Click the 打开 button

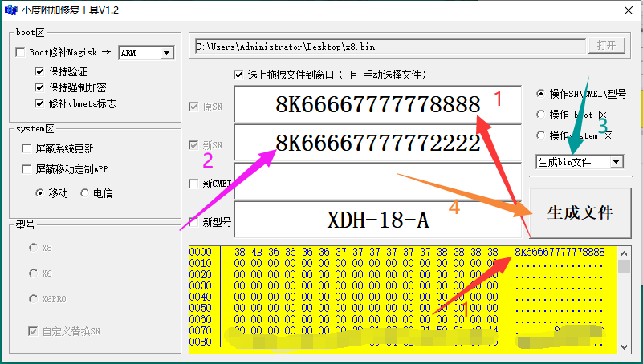(607, 46)
